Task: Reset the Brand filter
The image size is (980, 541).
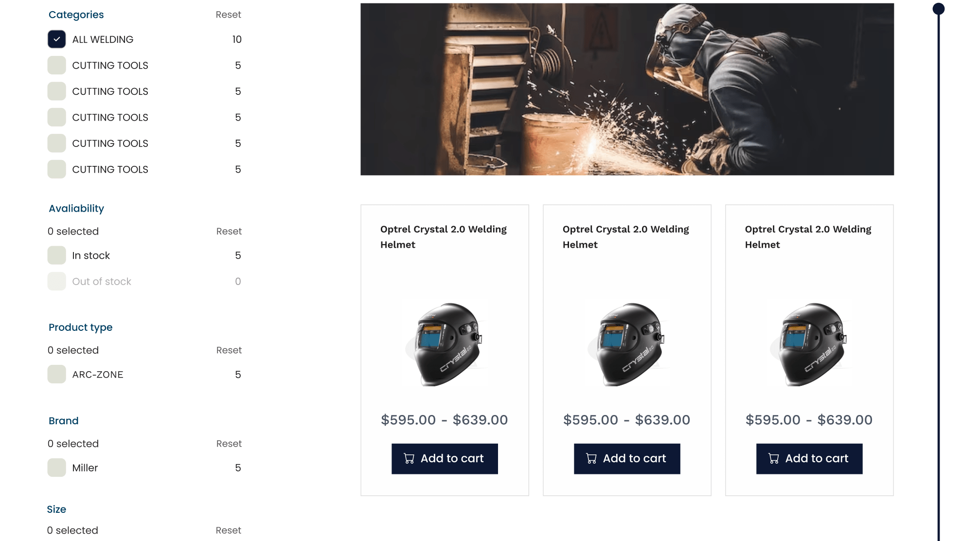Action: click(x=229, y=444)
